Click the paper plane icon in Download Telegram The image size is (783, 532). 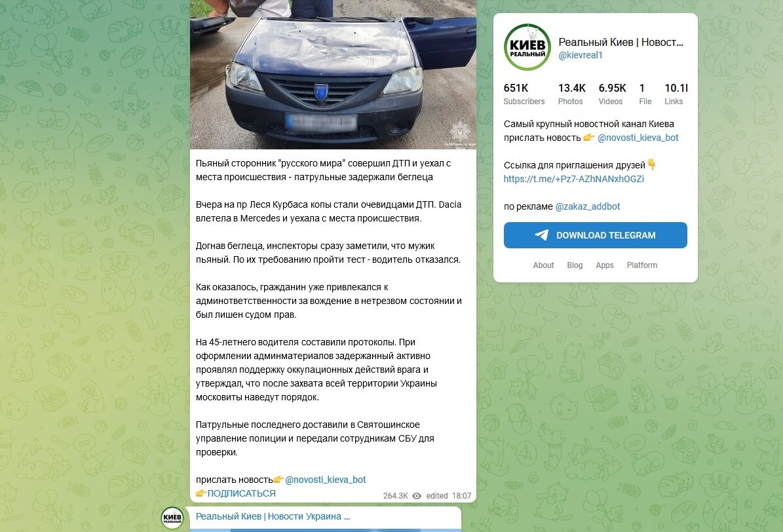(x=542, y=235)
